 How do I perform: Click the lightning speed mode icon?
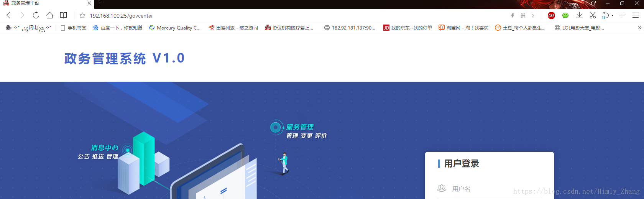point(513,16)
